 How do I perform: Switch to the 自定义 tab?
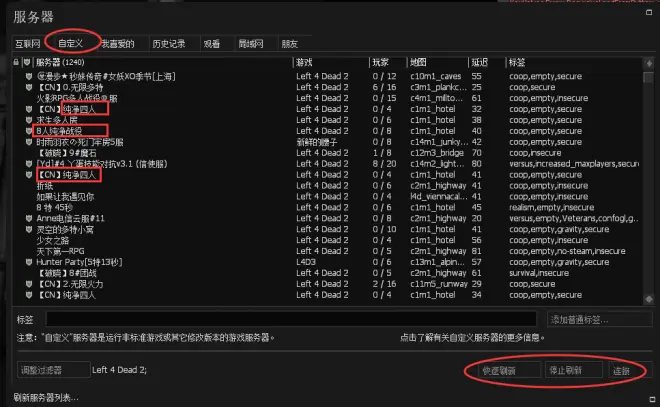coord(70,43)
